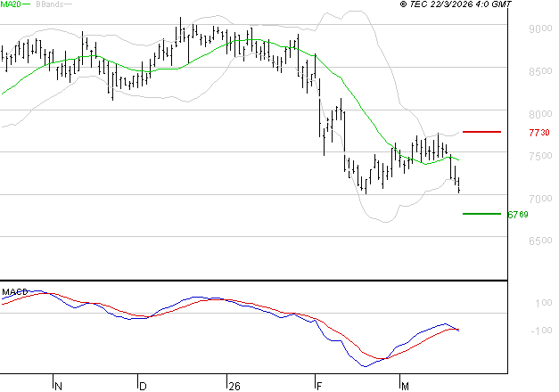Click the MACD indicator label
The height and width of the screenshot is (392, 559).
pyautogui.click(x=15, y=292)
